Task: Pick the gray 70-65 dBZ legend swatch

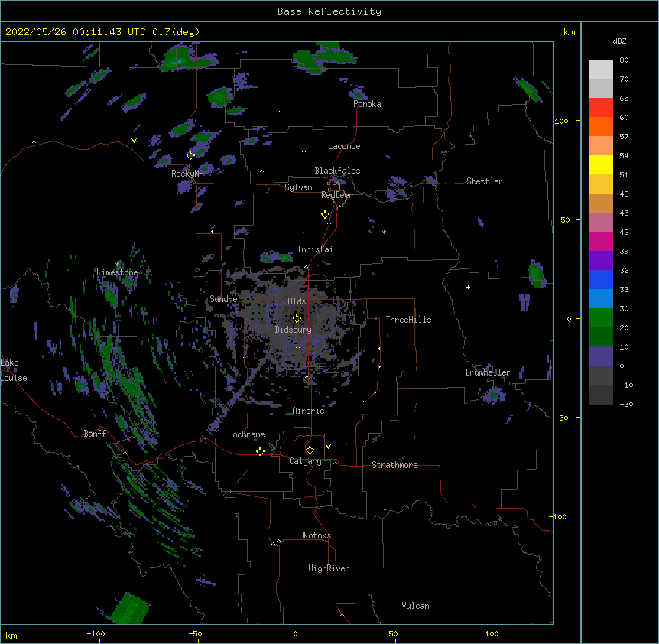Action: [601, 88]
